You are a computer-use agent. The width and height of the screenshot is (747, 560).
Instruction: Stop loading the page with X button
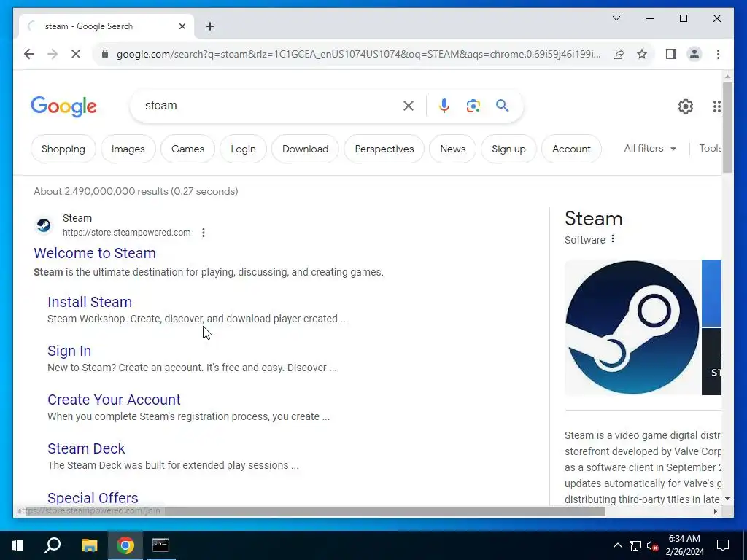76,54
